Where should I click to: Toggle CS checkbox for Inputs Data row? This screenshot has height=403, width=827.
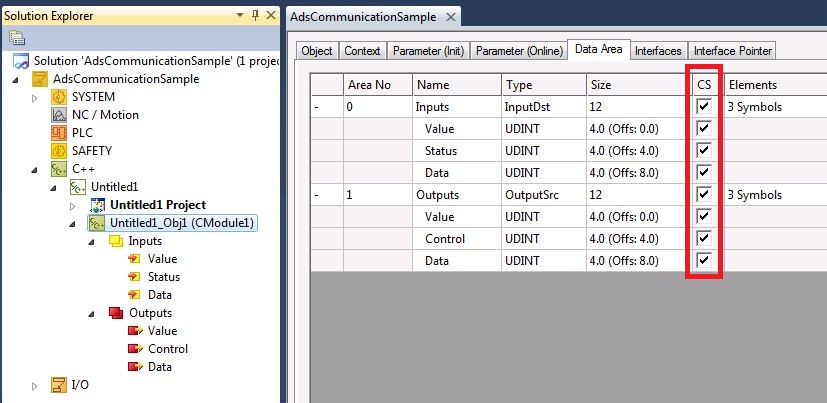coord(704,172)
